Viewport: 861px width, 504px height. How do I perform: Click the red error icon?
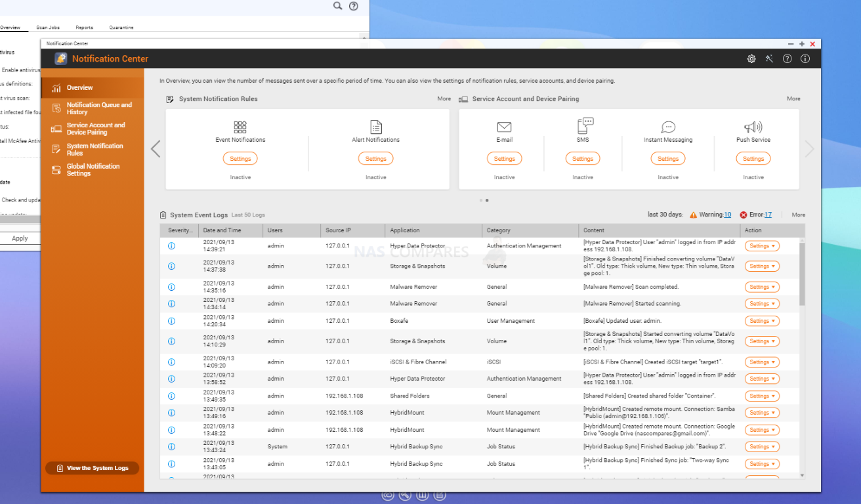[x=744, y=215]
